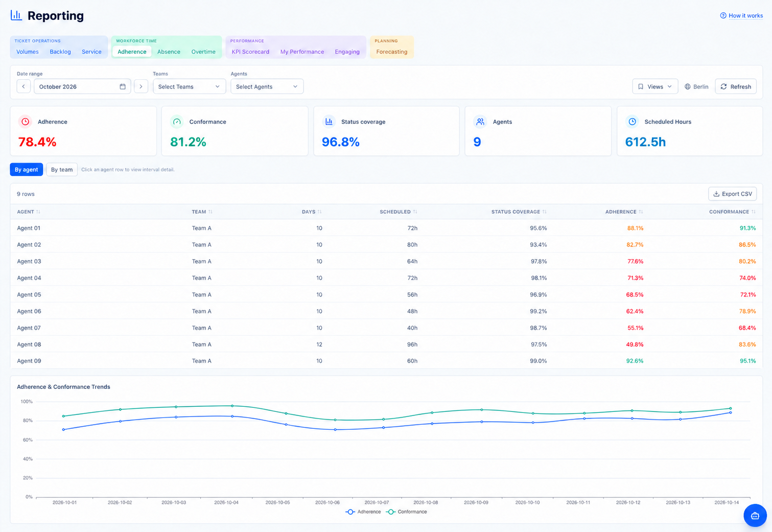The width and height of the screenshot is (772, 532).
Task: Open the Backlog tab
Action: pos(60,52)
